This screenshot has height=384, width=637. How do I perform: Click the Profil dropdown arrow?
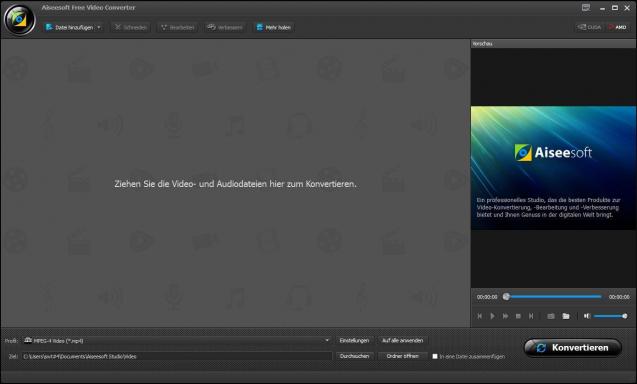click(x=327, y=341)
